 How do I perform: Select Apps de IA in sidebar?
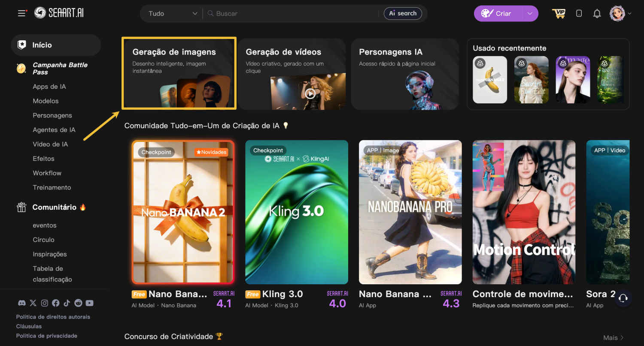pos(49,87)
